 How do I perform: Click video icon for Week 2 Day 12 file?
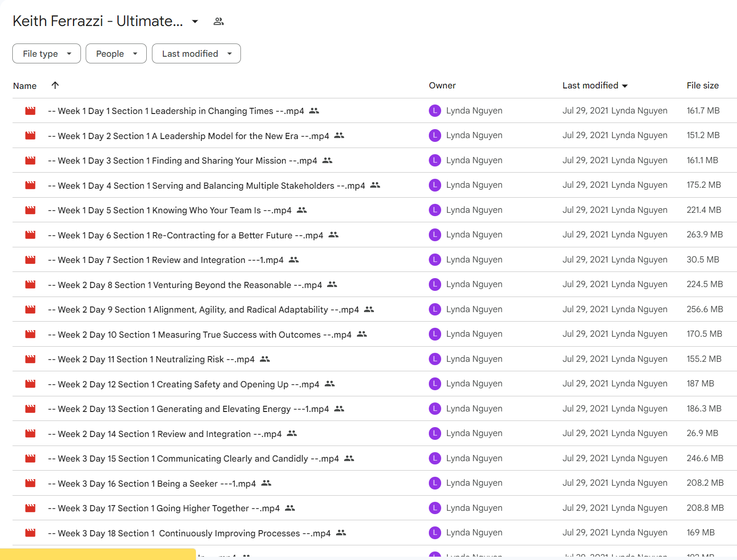click(30, 384)
